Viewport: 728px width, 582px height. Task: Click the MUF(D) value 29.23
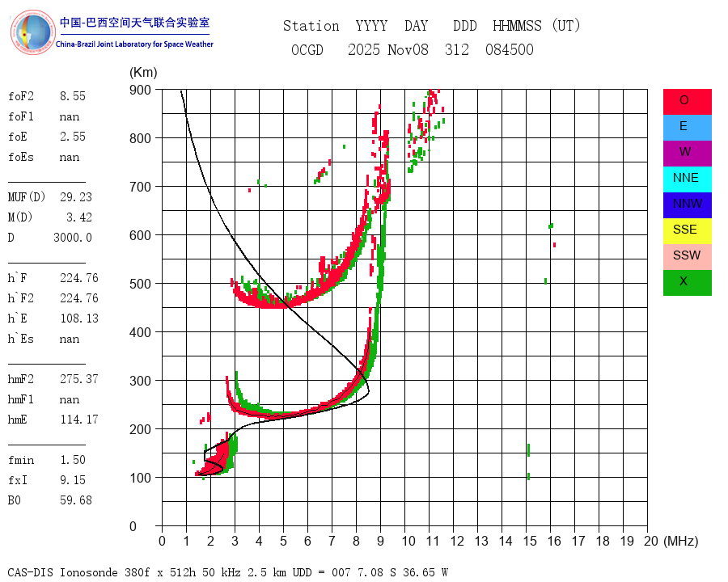(x=76, y=196)
